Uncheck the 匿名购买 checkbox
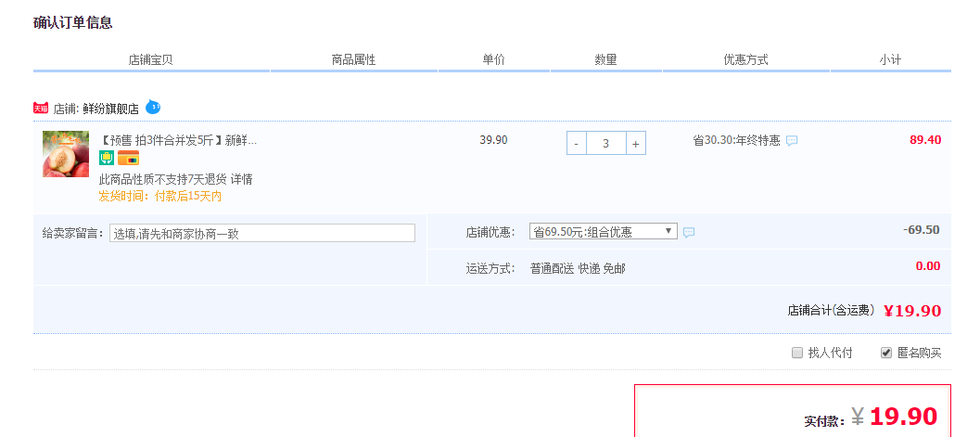The image size is (980, 437). 885,353
